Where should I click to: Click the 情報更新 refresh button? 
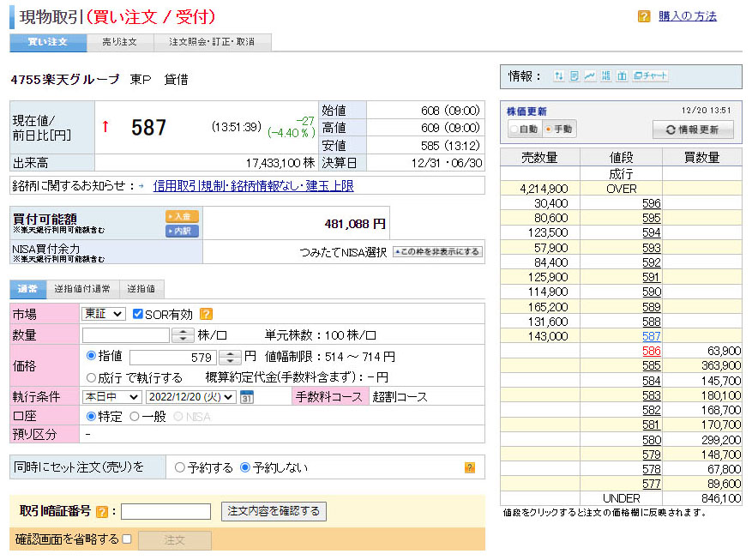pos(693,129)
